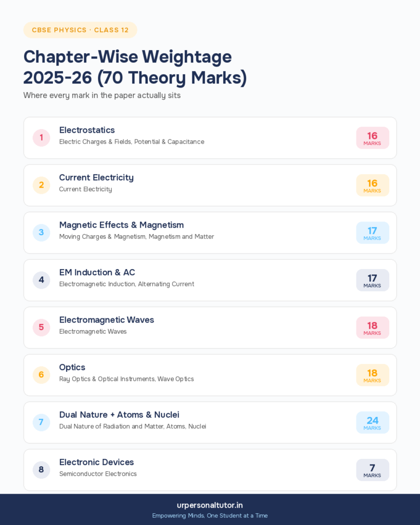The width and height of the screenshot is (420, 525).
Task: Select the CBSE Physics Class 12 tag
Action: click(x=80, y=30)
